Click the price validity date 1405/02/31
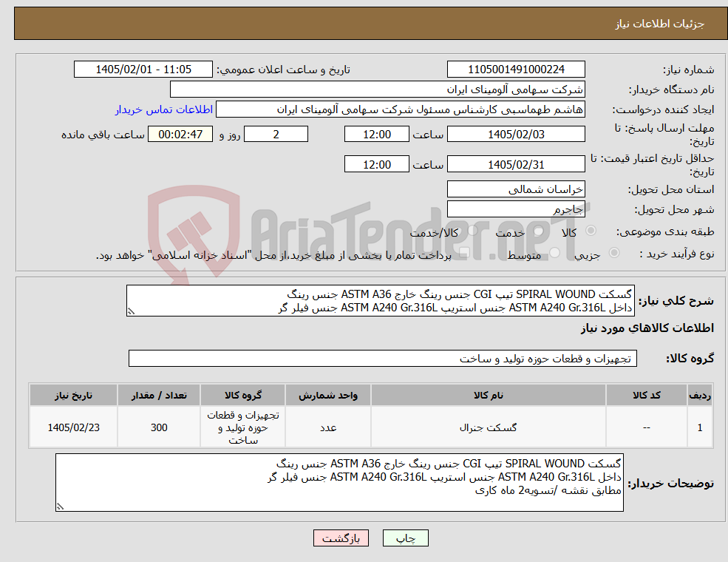Screen dimensions: 728x562 coord(516,164)
